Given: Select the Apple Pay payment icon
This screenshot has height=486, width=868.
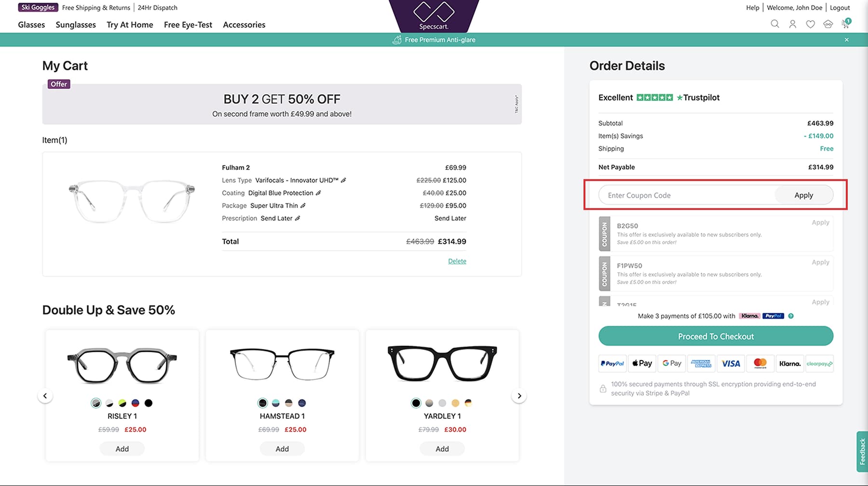Looking at the screenshot, I should click(641, 363).
